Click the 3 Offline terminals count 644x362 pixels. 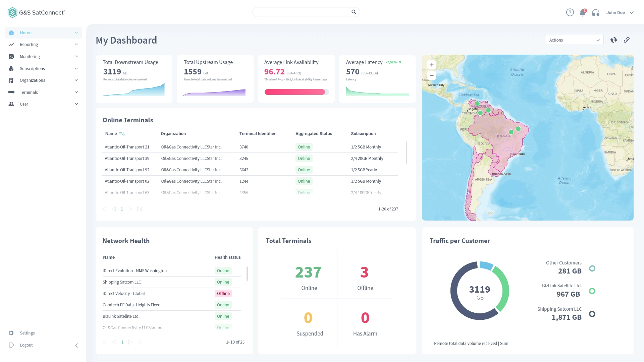point(365,273)
